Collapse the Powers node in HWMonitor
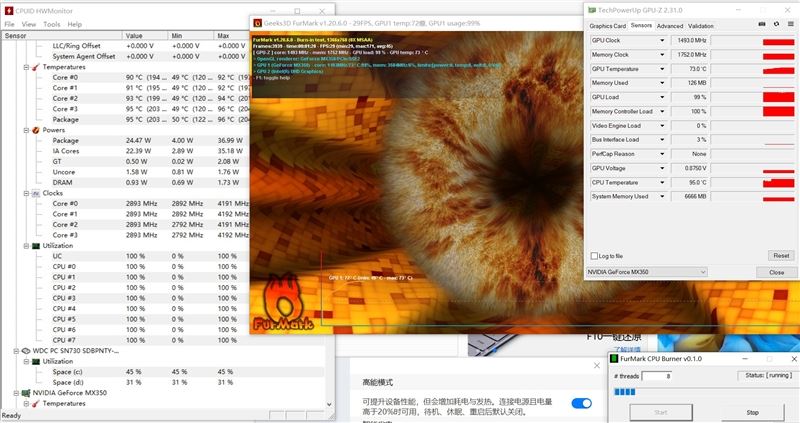The height and width of the screenshot is (423, 800). [x=26, y=130]
